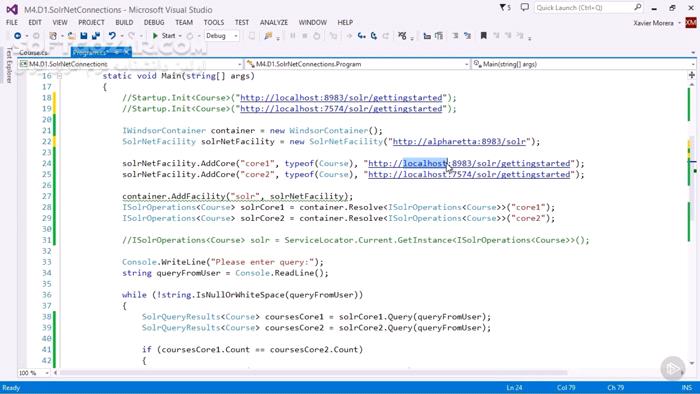700x394 pixels.
Task: Open the Main(string[] args) member dropdown
Action: click(x=583, y=64)
